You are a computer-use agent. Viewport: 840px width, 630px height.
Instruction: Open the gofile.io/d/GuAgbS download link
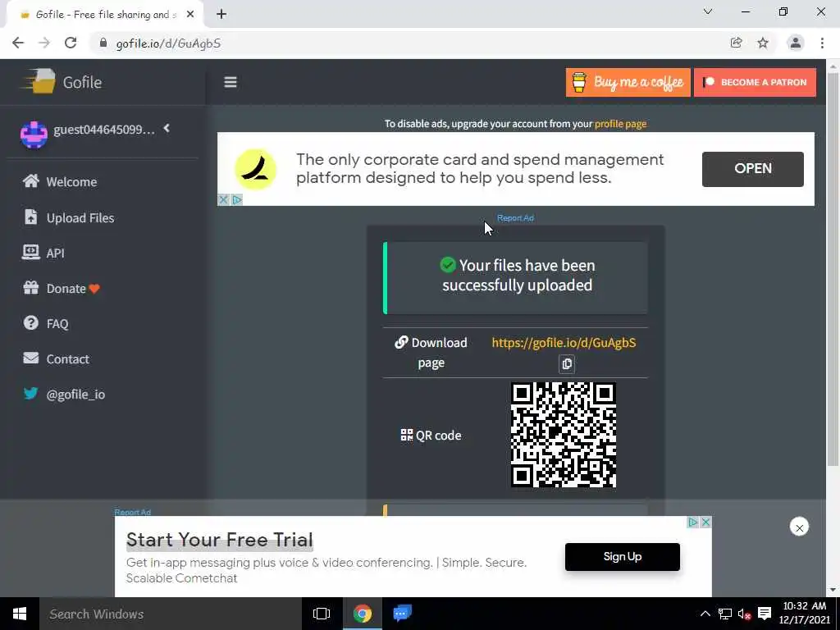tap(564, 343)
